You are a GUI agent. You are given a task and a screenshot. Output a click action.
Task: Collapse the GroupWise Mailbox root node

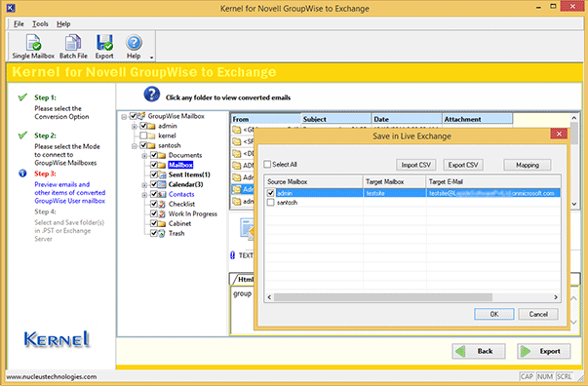click(124, 117)
